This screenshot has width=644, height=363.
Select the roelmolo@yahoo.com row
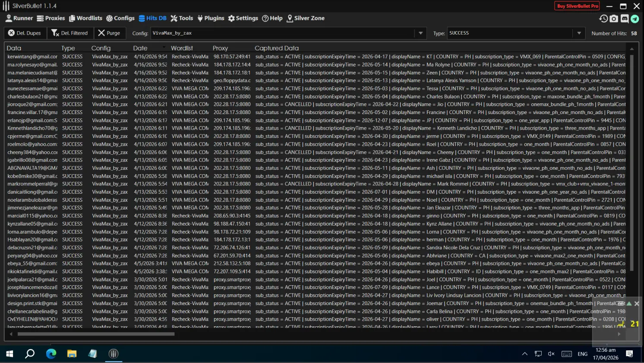pos(316,144)
